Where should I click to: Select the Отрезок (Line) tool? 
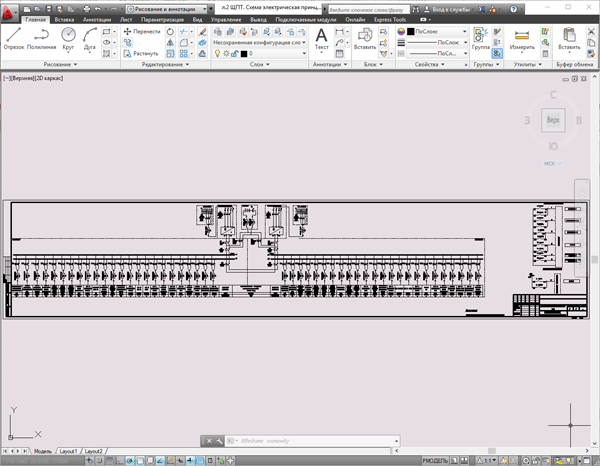(x=14, y=38)
